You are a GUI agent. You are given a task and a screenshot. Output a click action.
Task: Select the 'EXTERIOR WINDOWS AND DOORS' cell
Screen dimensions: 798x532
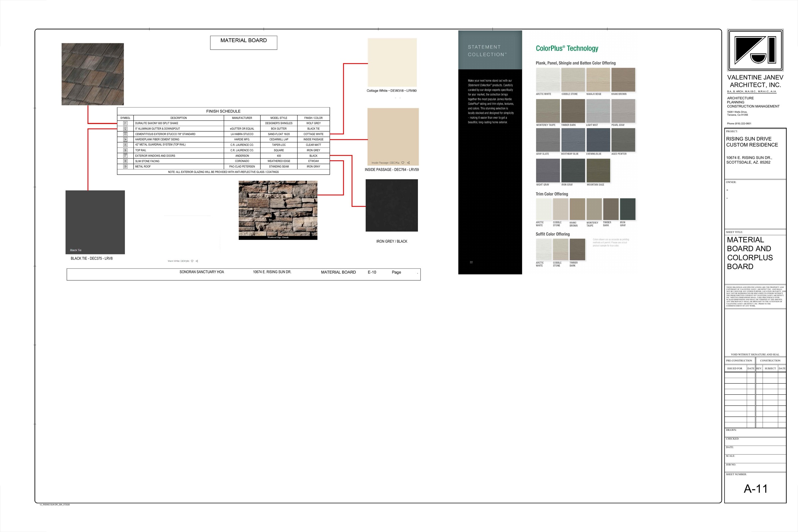click(179, 156)
